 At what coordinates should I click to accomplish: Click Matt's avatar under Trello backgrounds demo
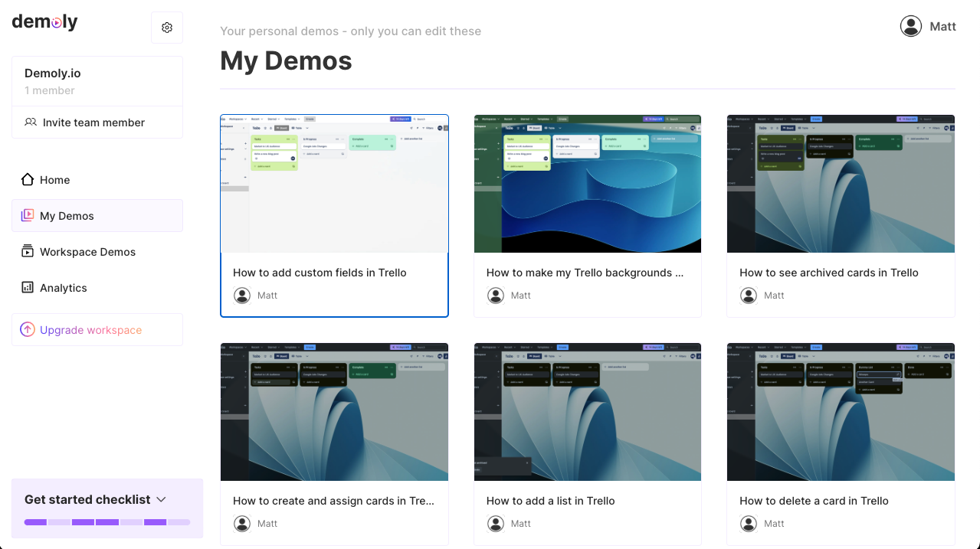[496, 296]
